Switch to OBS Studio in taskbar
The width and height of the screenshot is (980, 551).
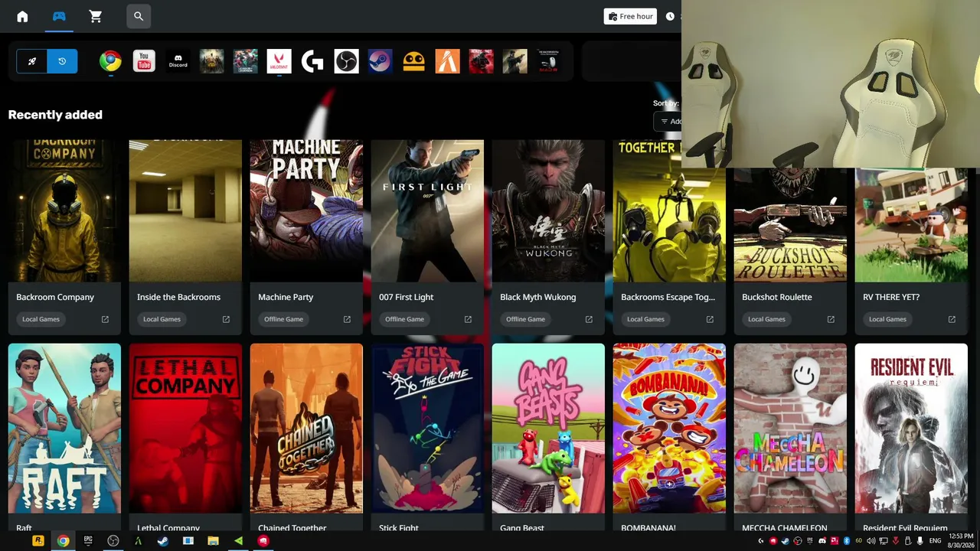[113, 541]
